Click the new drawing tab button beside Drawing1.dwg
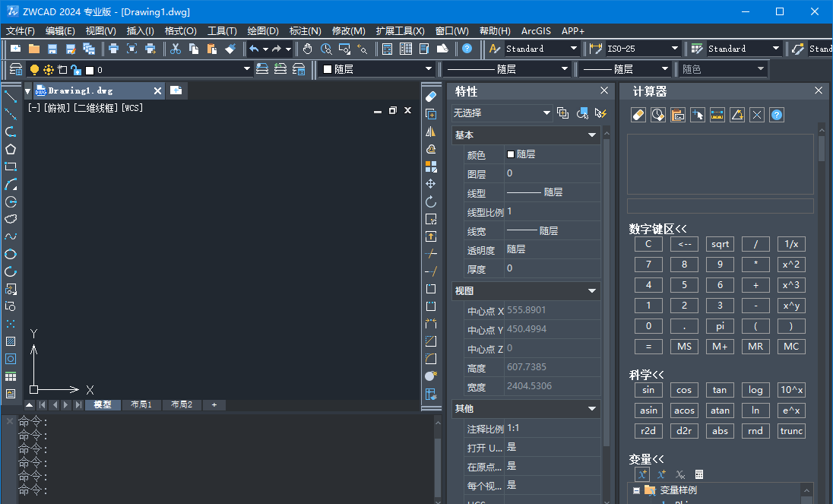 pyautogui.click(x=176, y=90)
